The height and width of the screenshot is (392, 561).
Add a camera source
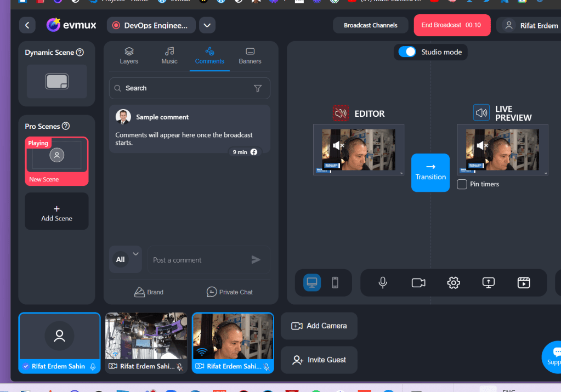pos(319,326)
